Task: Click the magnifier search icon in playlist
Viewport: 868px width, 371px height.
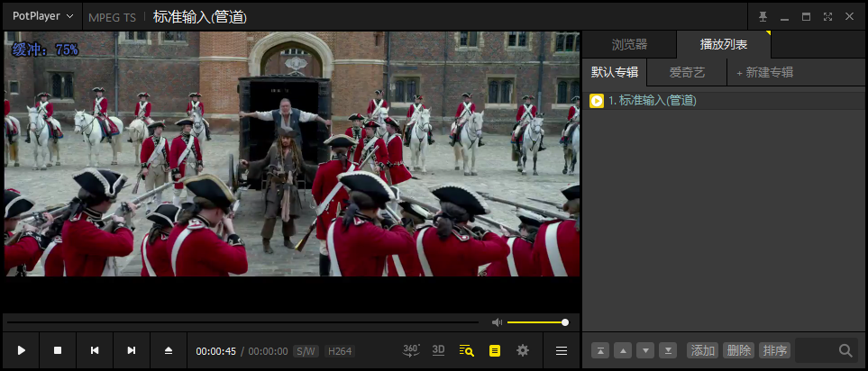Action: [x=845, y=350]
